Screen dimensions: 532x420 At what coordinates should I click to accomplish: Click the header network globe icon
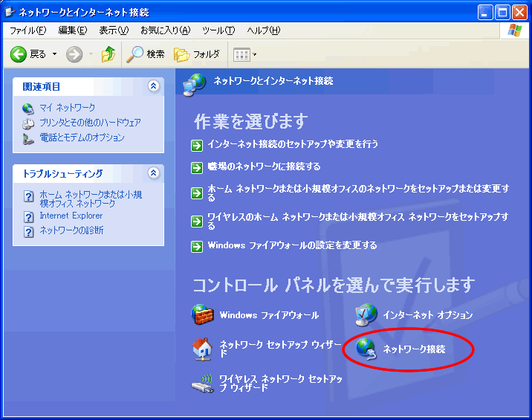tap(194, 85)
